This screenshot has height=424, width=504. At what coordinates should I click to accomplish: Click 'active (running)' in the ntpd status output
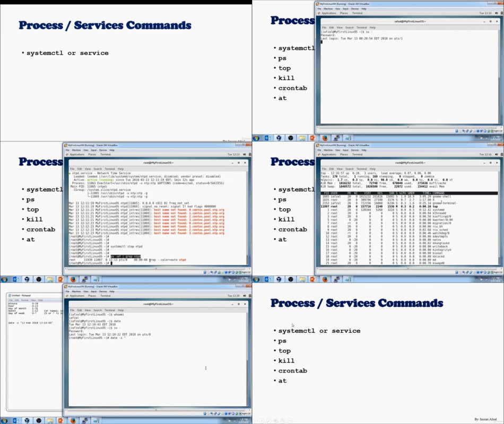100,180
